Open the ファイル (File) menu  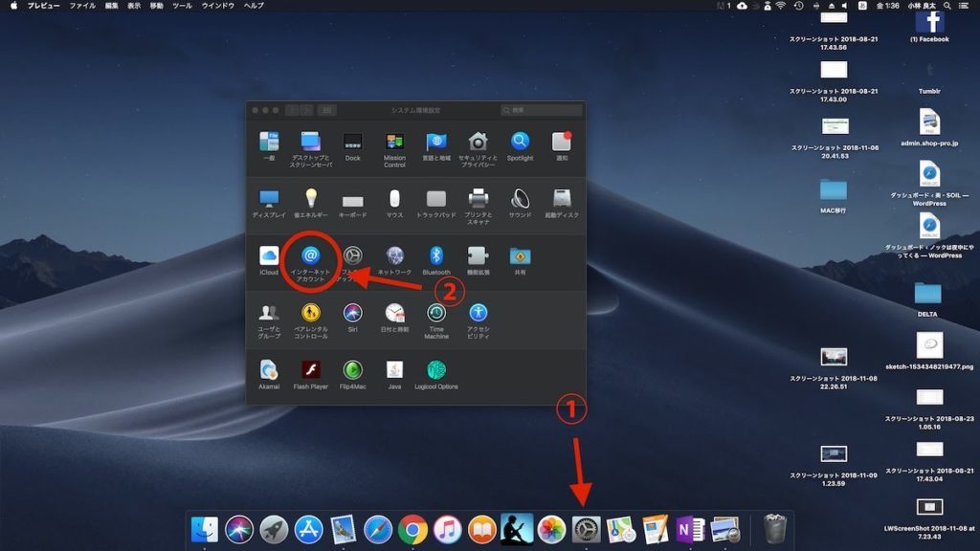82,6
